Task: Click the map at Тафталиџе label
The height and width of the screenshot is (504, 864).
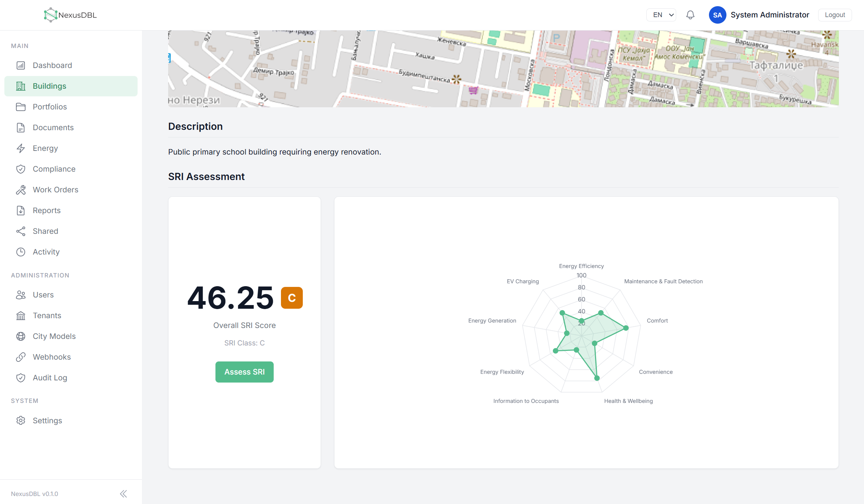Action: coord(776,65)
